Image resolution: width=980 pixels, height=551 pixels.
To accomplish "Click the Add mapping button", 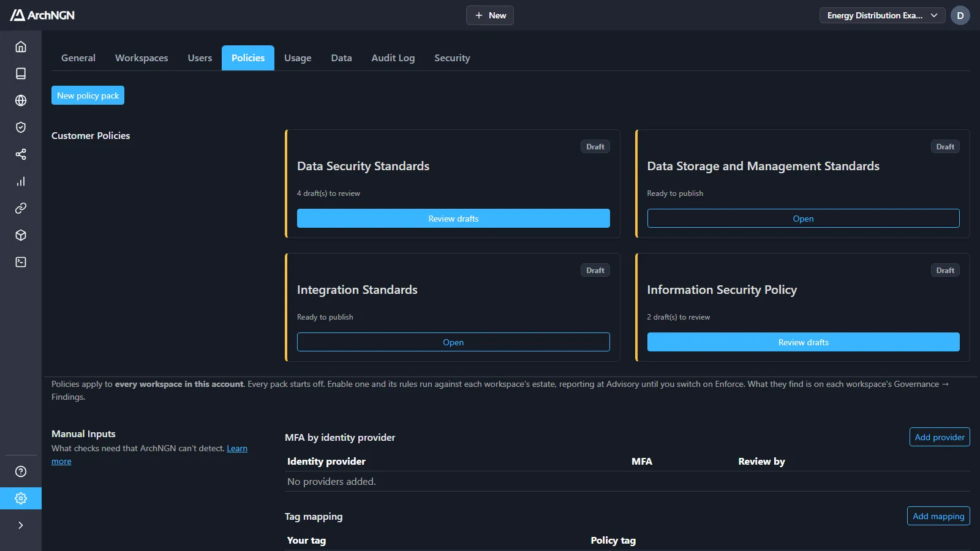I will pos(938,516).
